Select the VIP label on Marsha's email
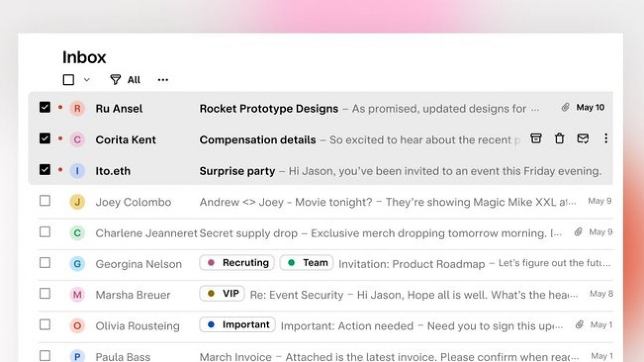The image size is (644, 362). [x=222, y=294]
